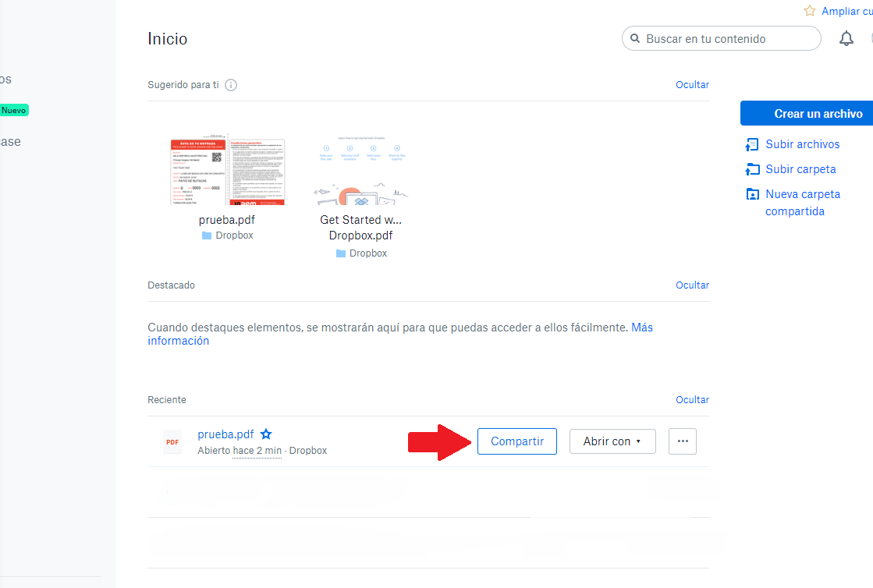
Task: Click the Dropbox location text in the Reciente row
Action: (308, 451)
